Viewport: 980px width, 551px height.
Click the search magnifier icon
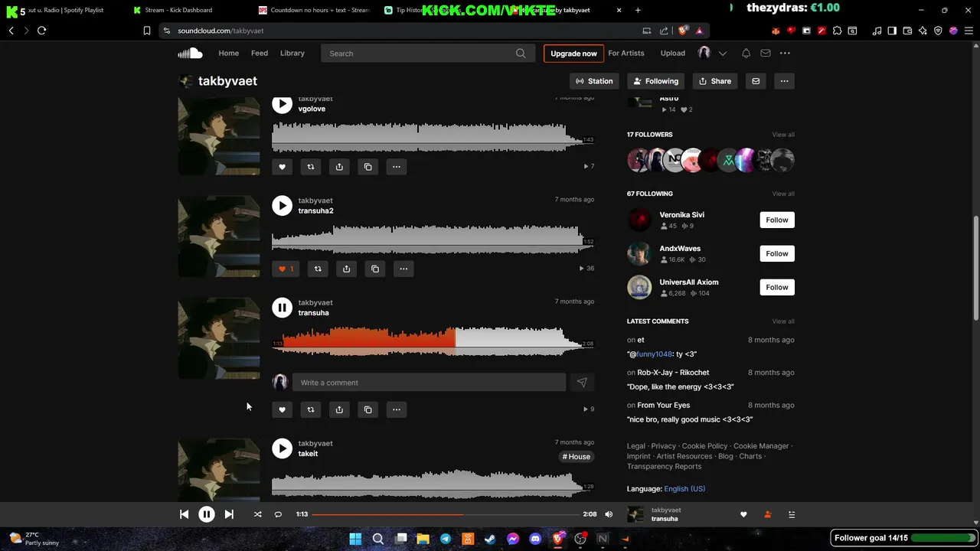click(521, 54)
